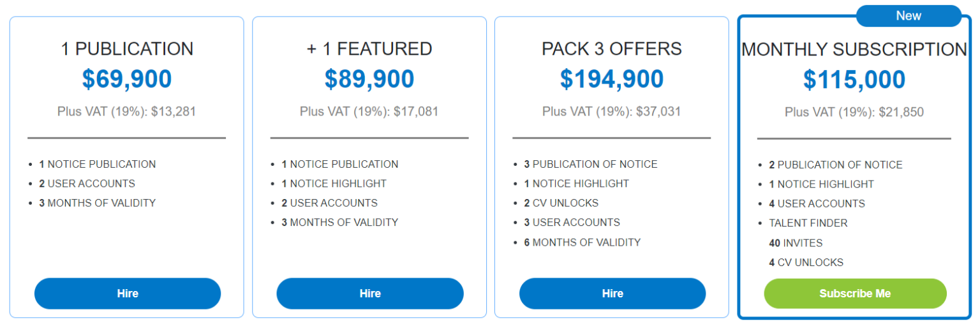This screenshot has height=328, width=980.
Task: Click the $69,900 price
Action: coord(127,79)
